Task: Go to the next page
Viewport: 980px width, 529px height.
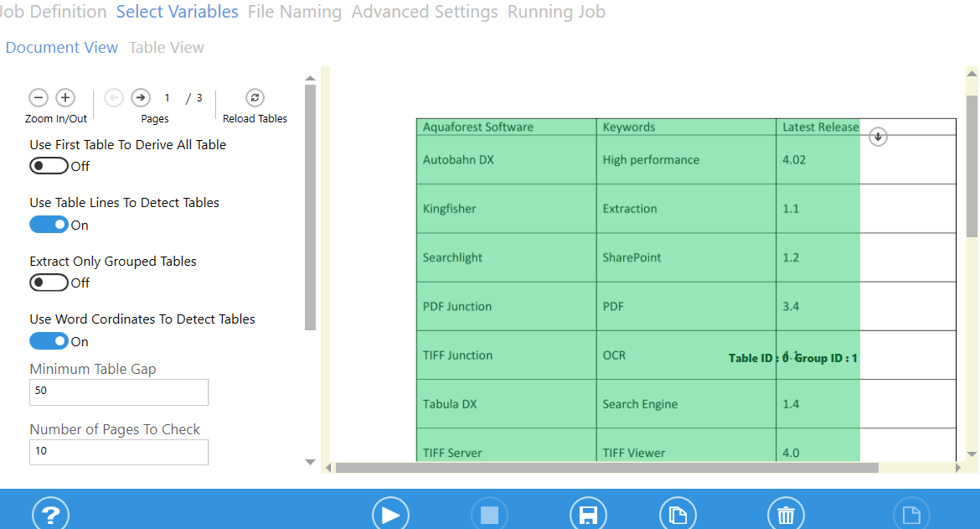Action: 140,97
